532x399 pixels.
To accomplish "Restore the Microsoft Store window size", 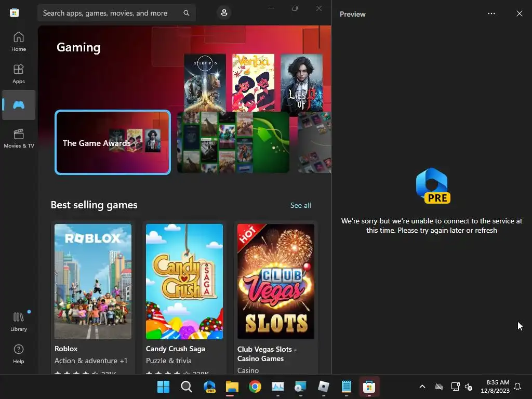I will (295, 8).
